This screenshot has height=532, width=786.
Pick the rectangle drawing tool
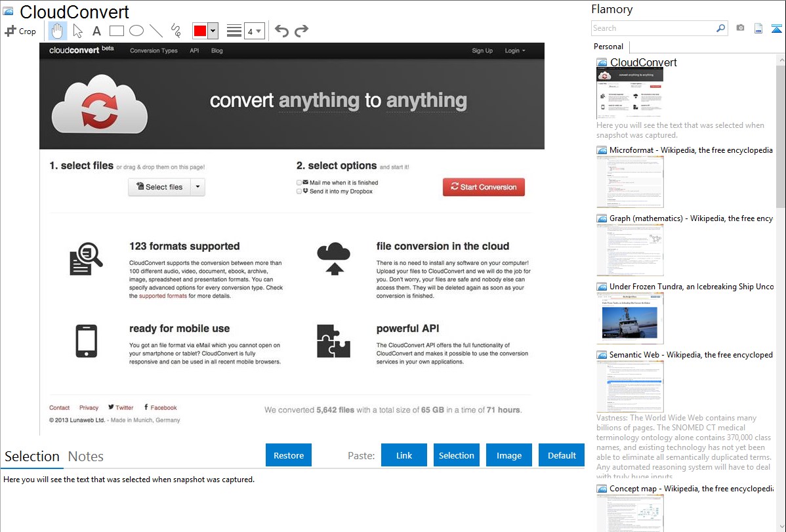coord(116,31)
